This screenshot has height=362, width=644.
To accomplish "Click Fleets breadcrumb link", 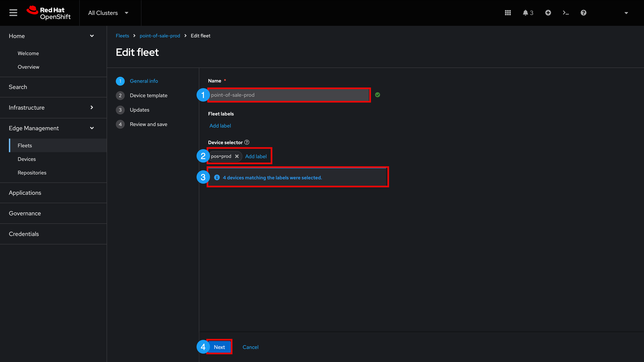I will click(x=122, y=36).
